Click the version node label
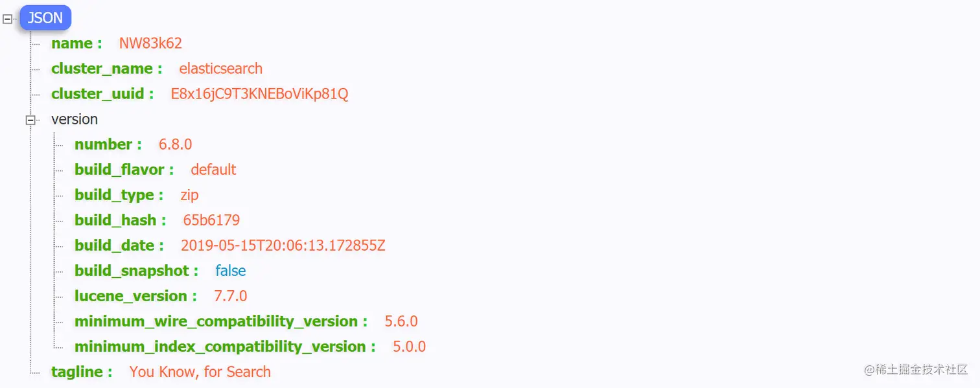The width and height of the screenshot is (980, 388). [75, 119]
